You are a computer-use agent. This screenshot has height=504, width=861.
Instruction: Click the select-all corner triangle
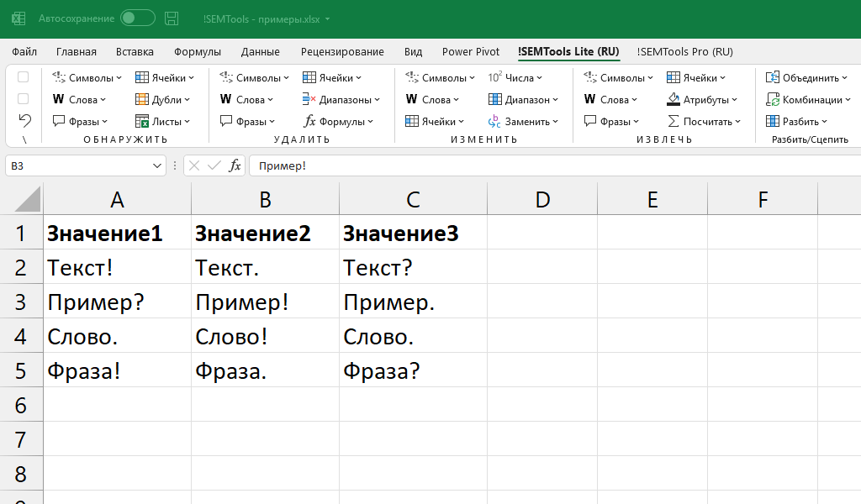28,198
